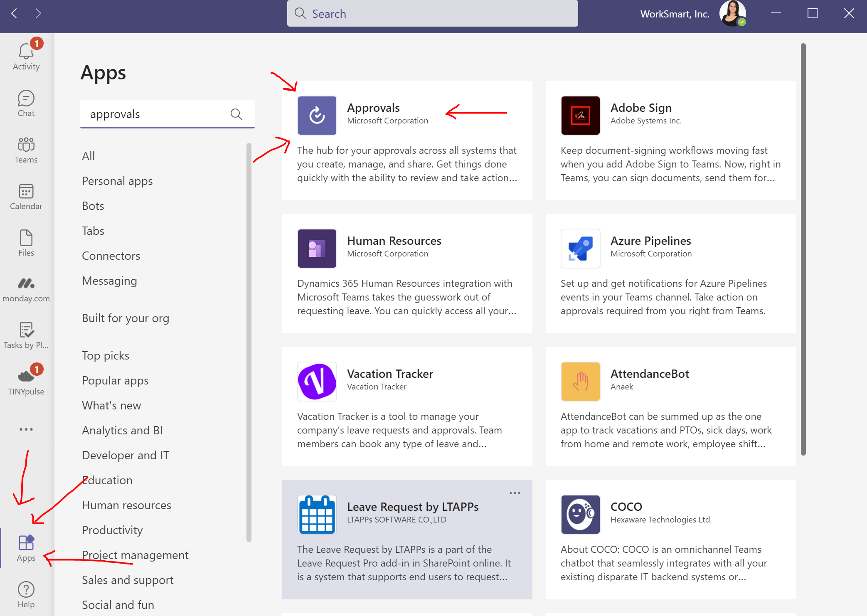
Task: Navigate forward with the right arrow
Action: tap(38, 14)
